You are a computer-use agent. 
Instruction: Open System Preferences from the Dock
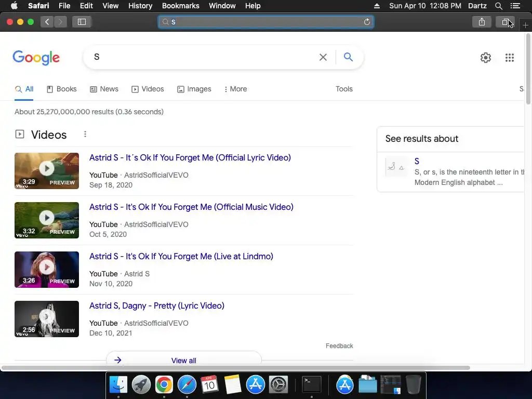(278, 384)
